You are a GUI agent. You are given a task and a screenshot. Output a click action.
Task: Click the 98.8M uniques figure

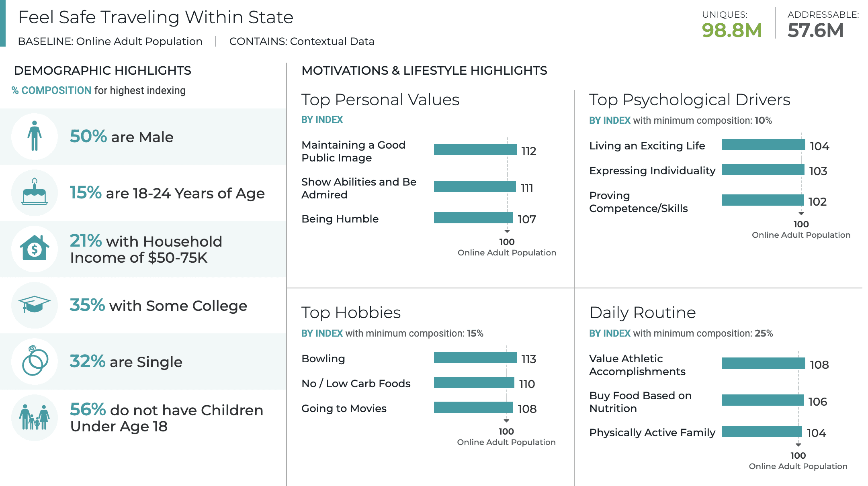[x=732, y=31]
